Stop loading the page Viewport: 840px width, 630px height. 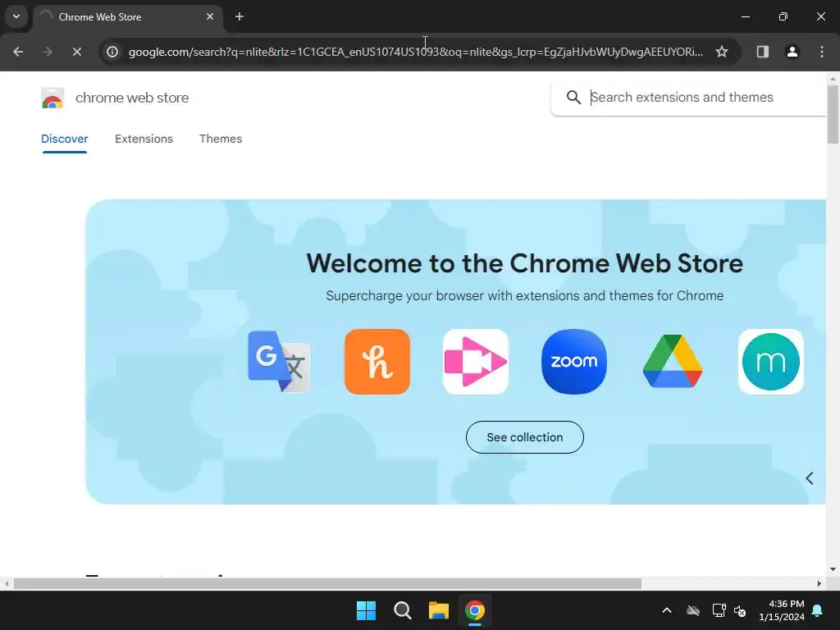point(76,52)
